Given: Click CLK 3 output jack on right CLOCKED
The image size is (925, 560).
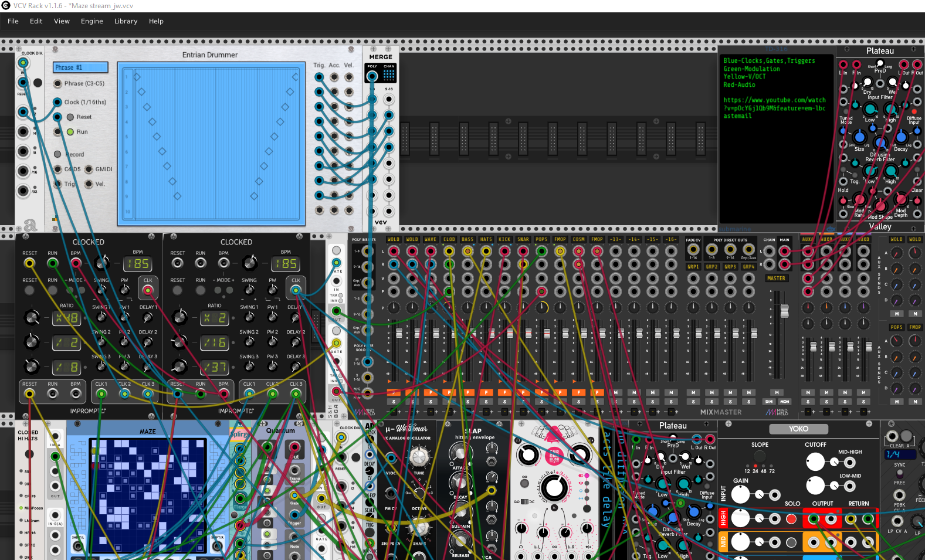Looking at the screenshot, I should (x=296, y=394).
